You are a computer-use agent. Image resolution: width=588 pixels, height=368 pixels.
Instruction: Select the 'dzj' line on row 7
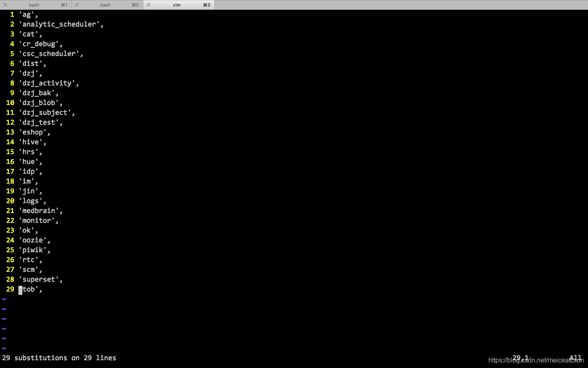pyautogui.click(x=30, y=74)
